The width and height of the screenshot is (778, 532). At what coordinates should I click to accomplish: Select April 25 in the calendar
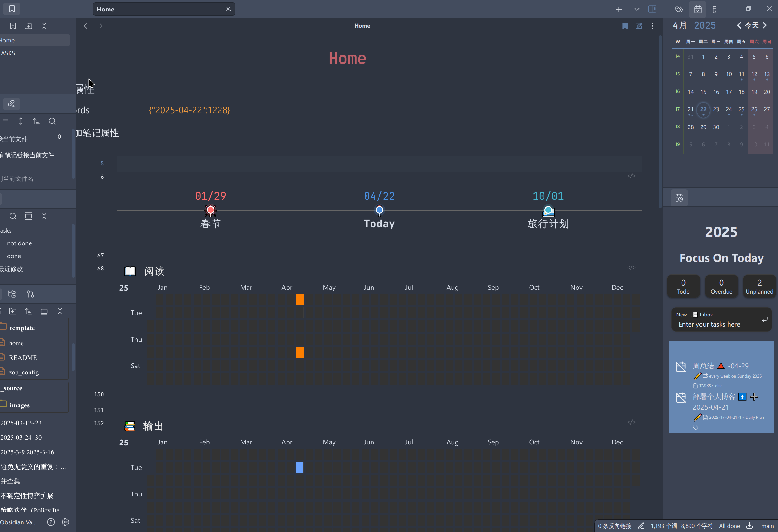(x=742, y=109)
